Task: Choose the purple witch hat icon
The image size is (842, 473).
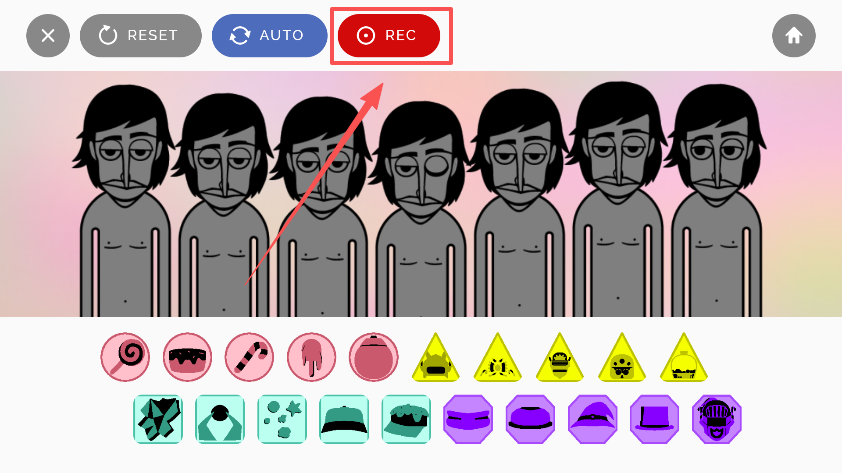Action: coord(592,419)
